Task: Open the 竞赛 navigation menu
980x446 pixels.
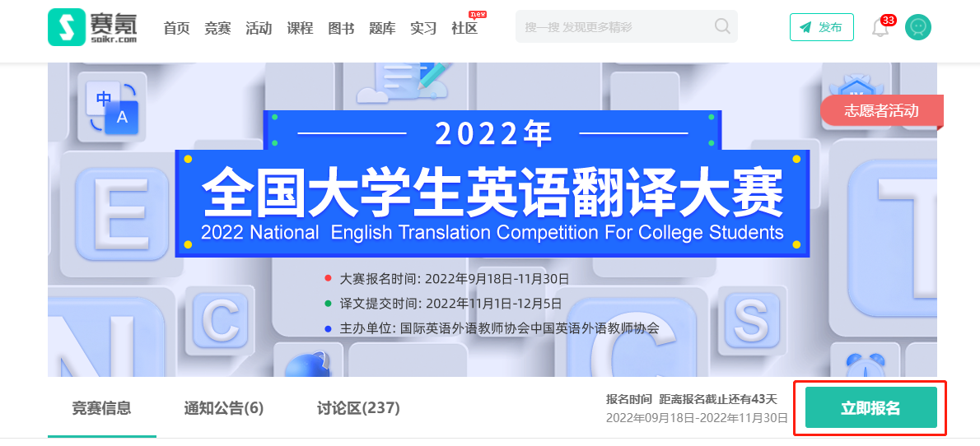Action: 217,28
